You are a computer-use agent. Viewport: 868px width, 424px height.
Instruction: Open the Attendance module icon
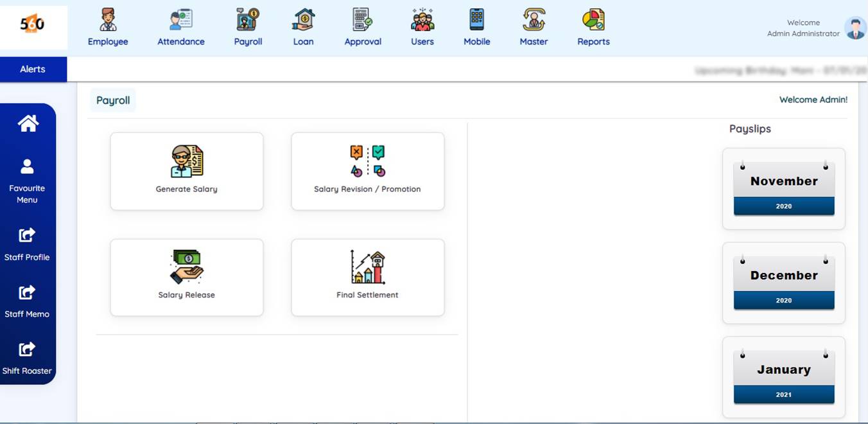pos(181,21)
